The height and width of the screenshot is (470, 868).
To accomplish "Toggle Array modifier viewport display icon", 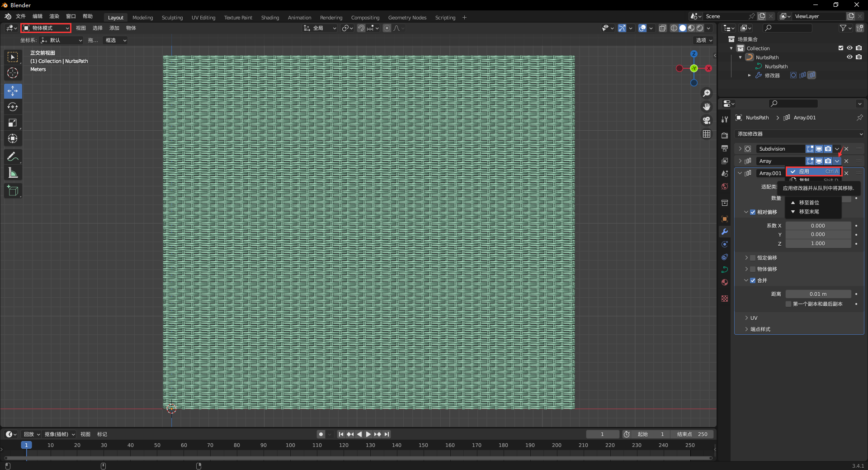I will [x=819, y=161].
